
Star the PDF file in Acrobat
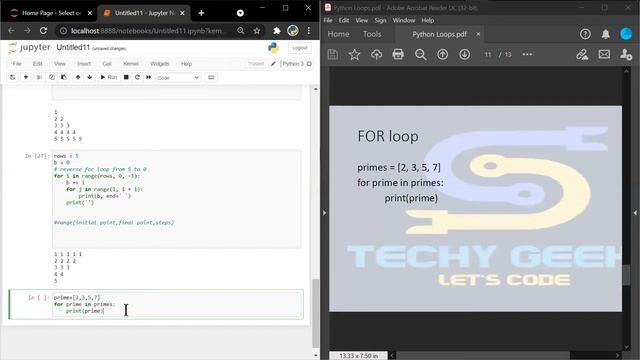point(354,54)
